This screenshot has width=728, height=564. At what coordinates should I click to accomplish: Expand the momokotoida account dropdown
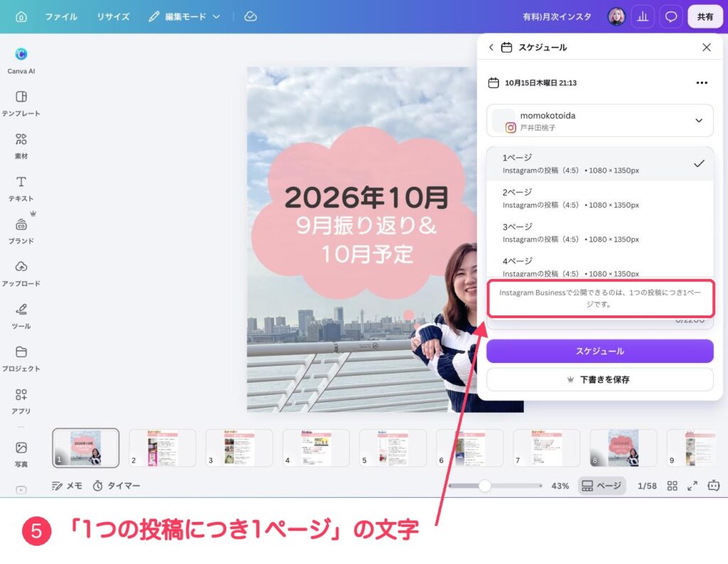[600, 121]
